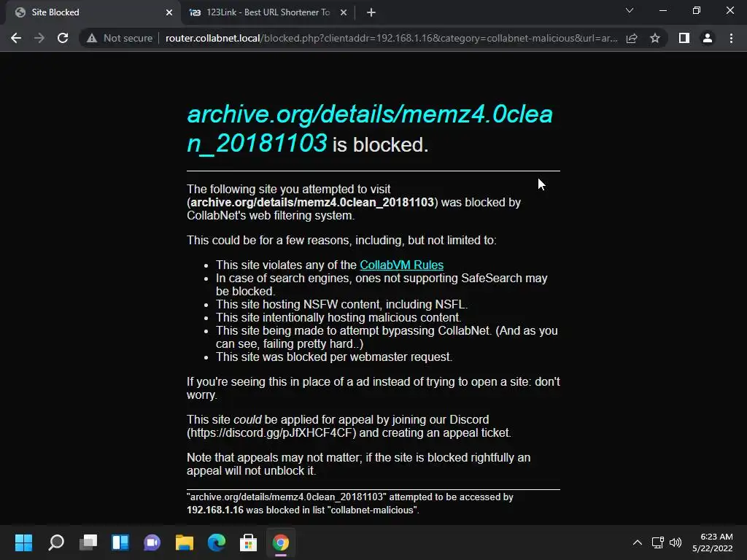The height and width of the screenshot is (560, 747).
Task: Open the CollabVM Rules link
Action: point(402,265)
